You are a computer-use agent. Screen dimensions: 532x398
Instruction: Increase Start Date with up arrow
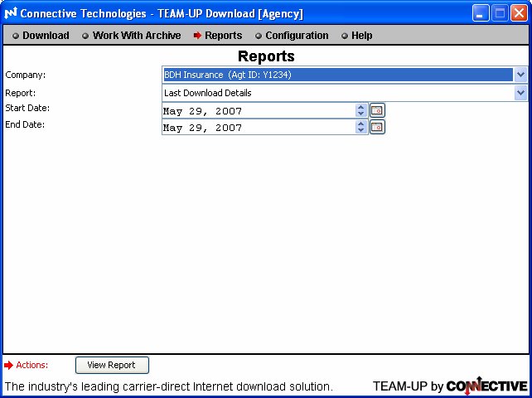point(360,107)
